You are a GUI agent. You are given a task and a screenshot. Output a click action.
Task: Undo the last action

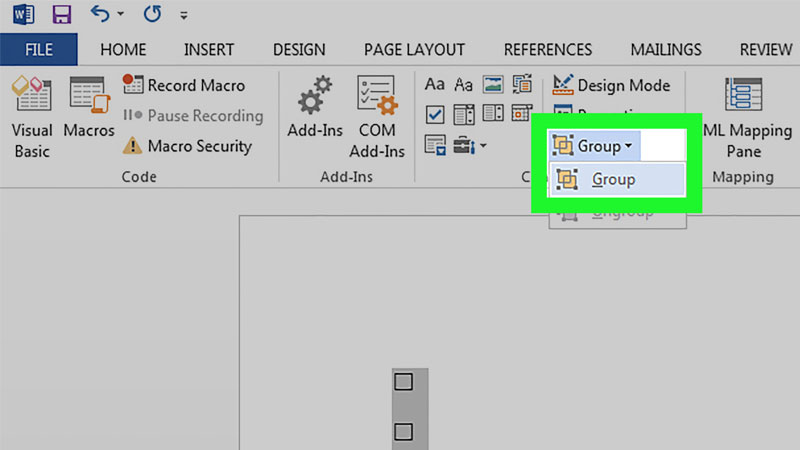[100, 14]
